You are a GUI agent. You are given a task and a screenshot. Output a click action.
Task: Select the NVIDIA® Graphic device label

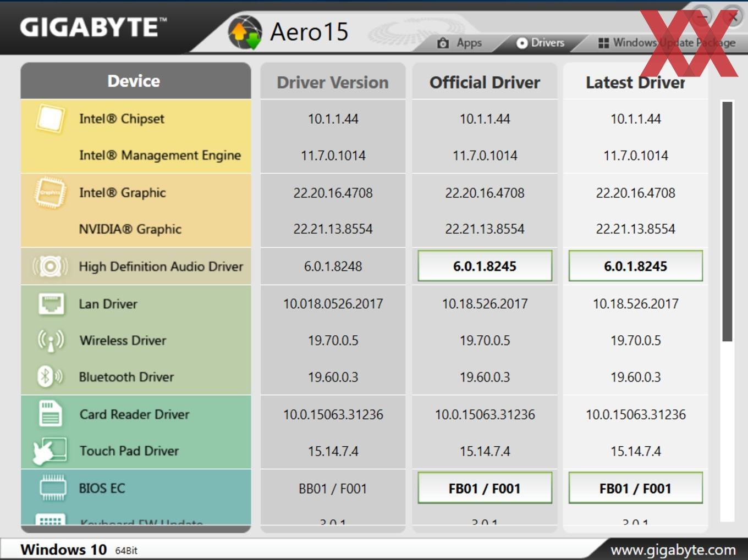tap(130, 229)
